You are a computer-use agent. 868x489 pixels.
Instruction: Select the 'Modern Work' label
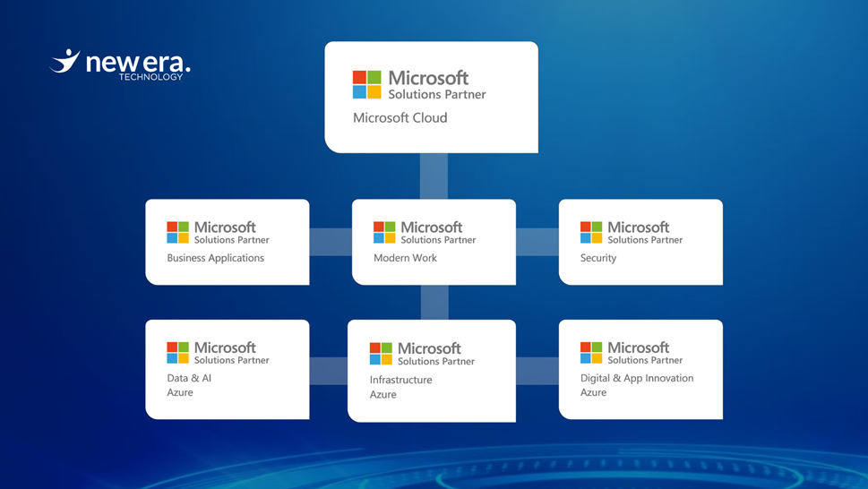pos(405,258)
